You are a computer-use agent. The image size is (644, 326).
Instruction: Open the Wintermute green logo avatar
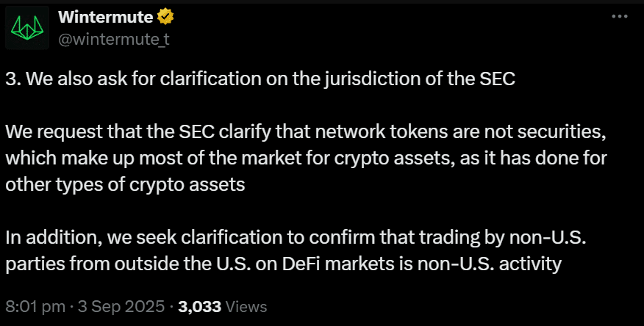[27, 28]
